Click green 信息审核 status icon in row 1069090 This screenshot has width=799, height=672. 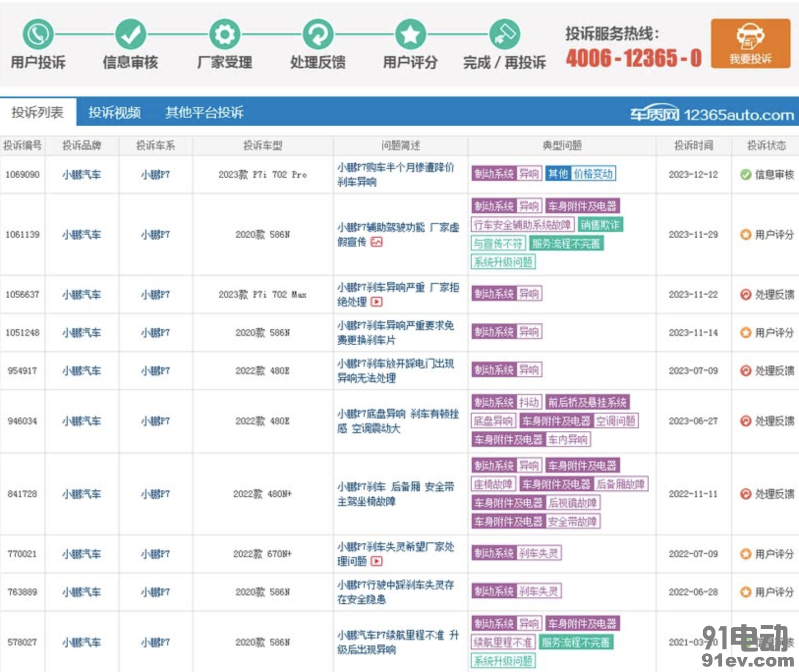[746, 174]
